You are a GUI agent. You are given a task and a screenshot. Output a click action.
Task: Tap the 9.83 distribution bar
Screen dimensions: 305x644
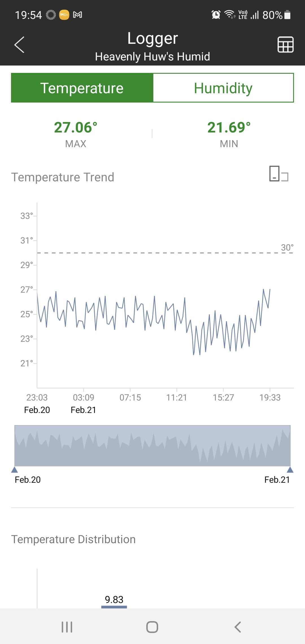click(x=114, y=606)
